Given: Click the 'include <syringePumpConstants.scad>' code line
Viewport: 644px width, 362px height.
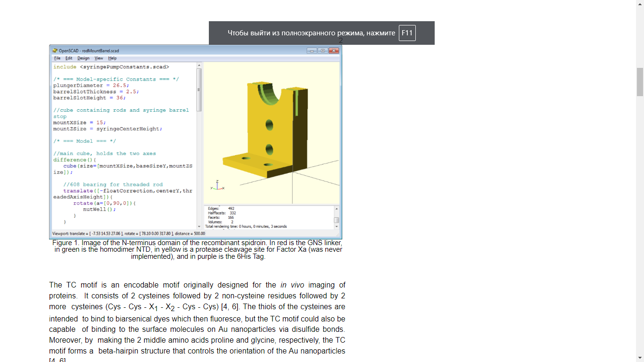Looking at the screenshot, I should (111, 67).
